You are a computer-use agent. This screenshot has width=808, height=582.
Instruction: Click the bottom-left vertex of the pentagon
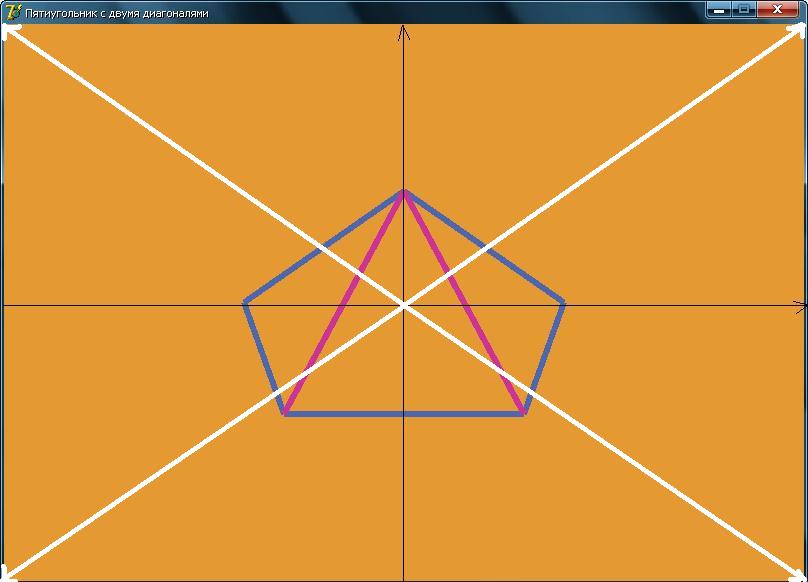pos(285,413)
